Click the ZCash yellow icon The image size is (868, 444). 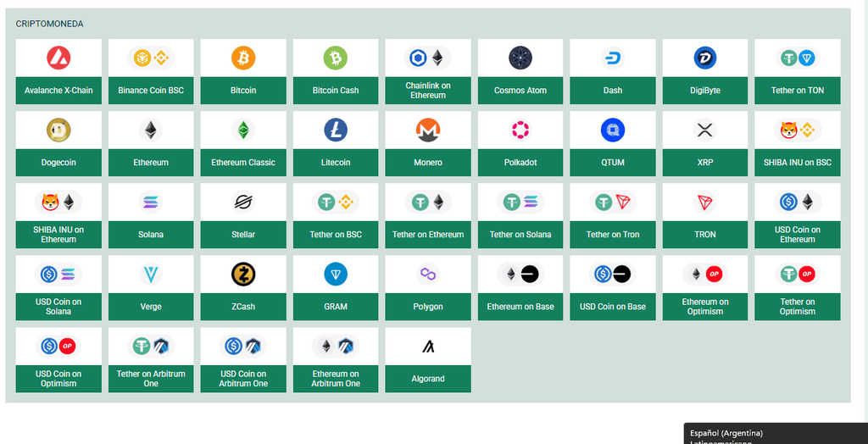click(243, 274)
